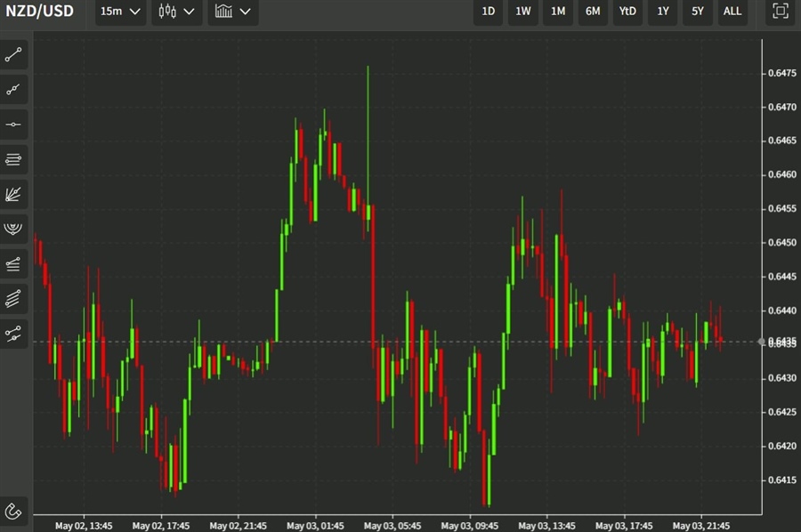Open the indicators dropdown menu
The height and width of the screenshot is (532, 801).
click(233, 12)
